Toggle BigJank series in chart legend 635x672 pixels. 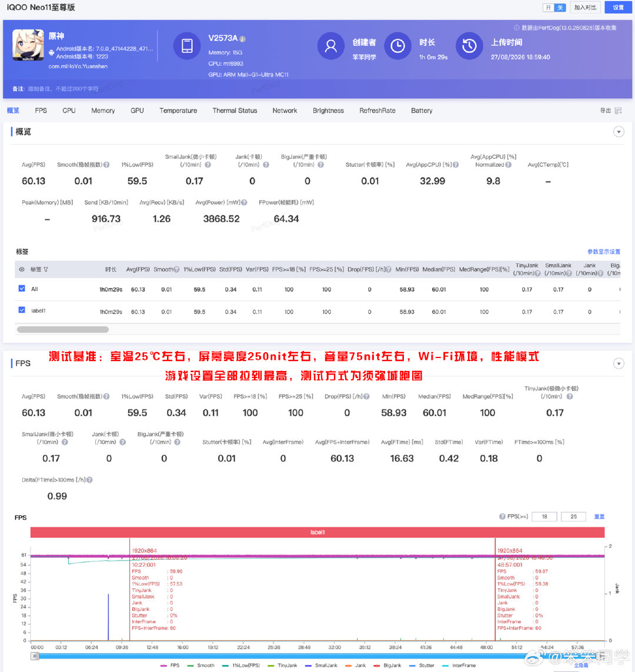click(387, 666)
